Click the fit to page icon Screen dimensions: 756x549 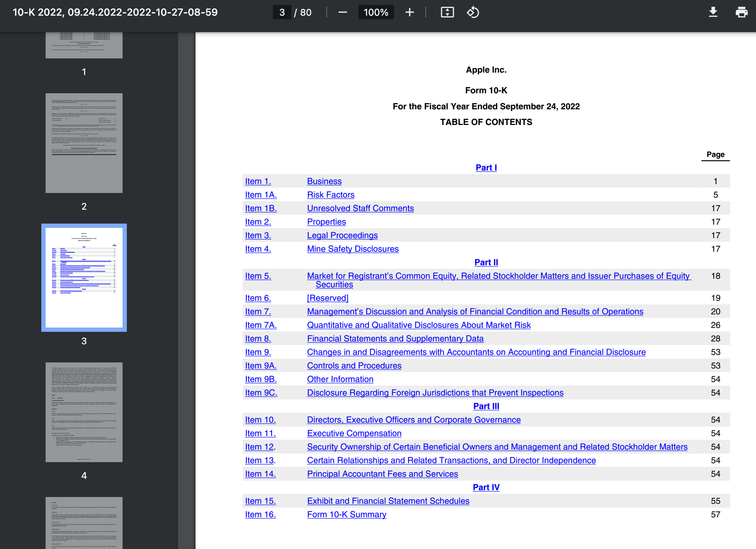(447, 12)
